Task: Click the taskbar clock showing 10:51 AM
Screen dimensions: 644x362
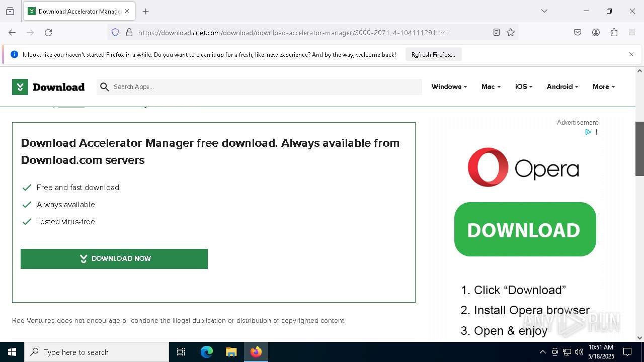Action: click(x=601, y=352)
